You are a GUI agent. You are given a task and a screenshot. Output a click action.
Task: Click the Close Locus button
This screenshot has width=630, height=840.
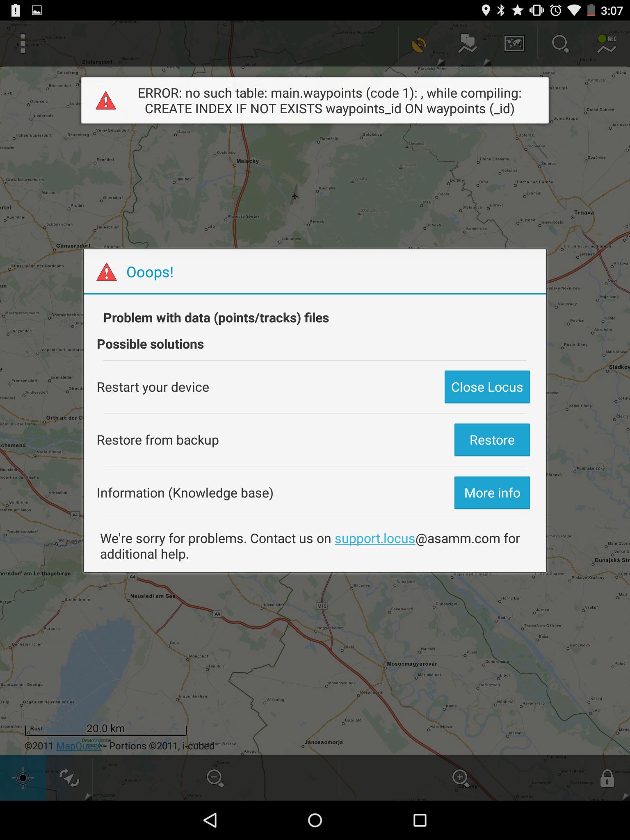click(487, 387)
